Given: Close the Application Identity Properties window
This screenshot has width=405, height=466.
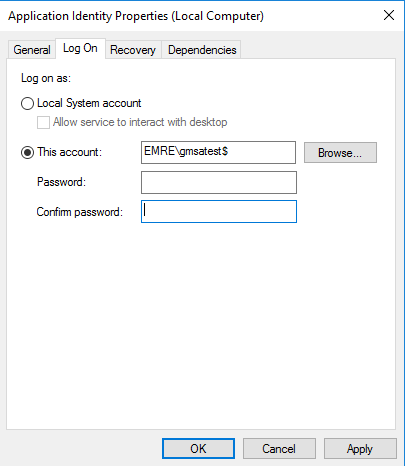Looking at the screenshot, I should 389,15.
